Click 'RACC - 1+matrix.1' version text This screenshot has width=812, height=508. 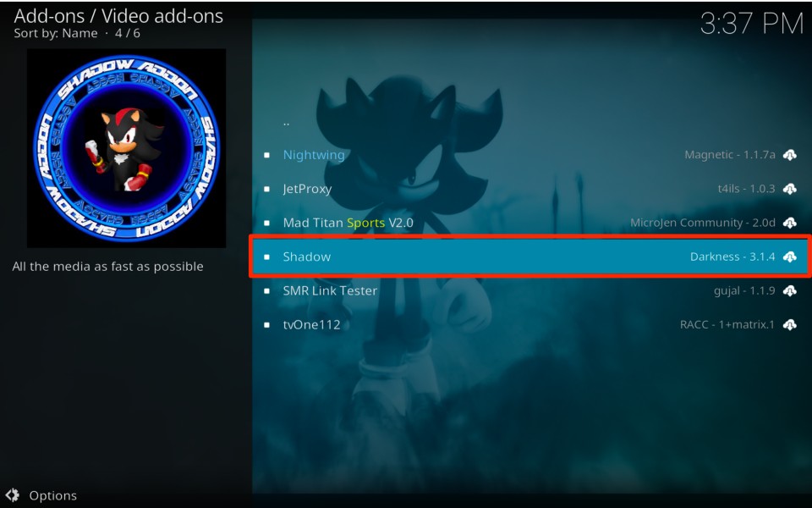pos(727,324)
